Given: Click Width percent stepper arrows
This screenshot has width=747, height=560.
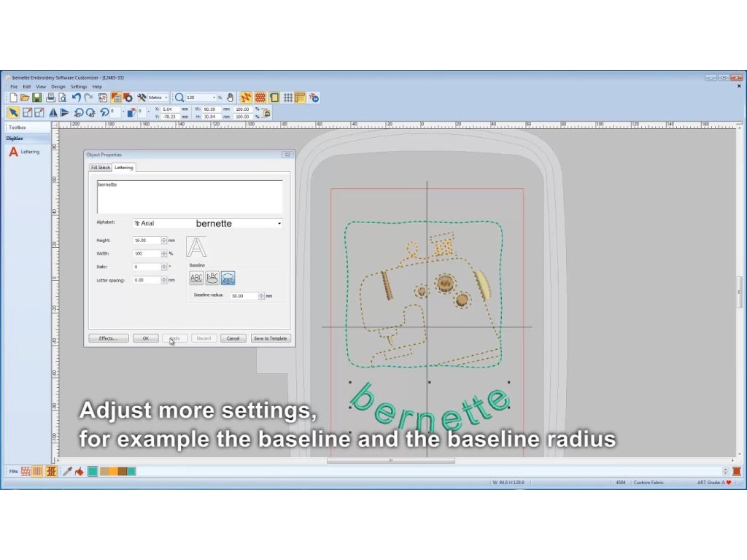Looking at the screenshot, I should tap(164, 254).
